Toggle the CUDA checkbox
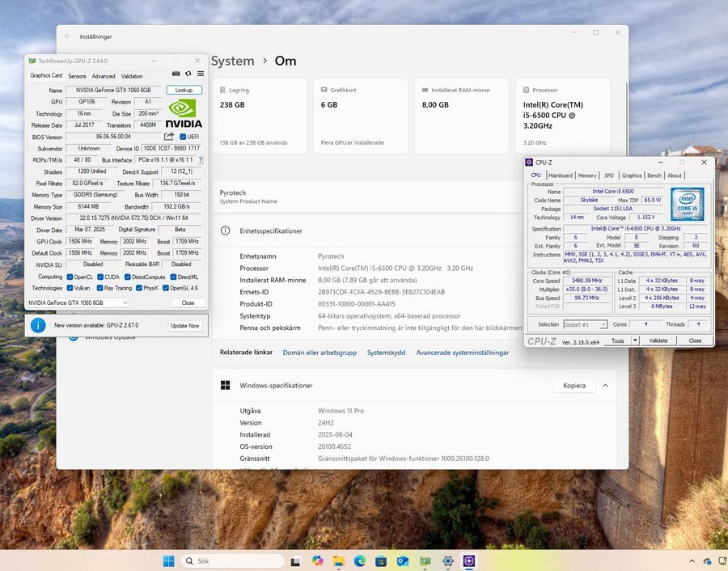 (99, 277)
